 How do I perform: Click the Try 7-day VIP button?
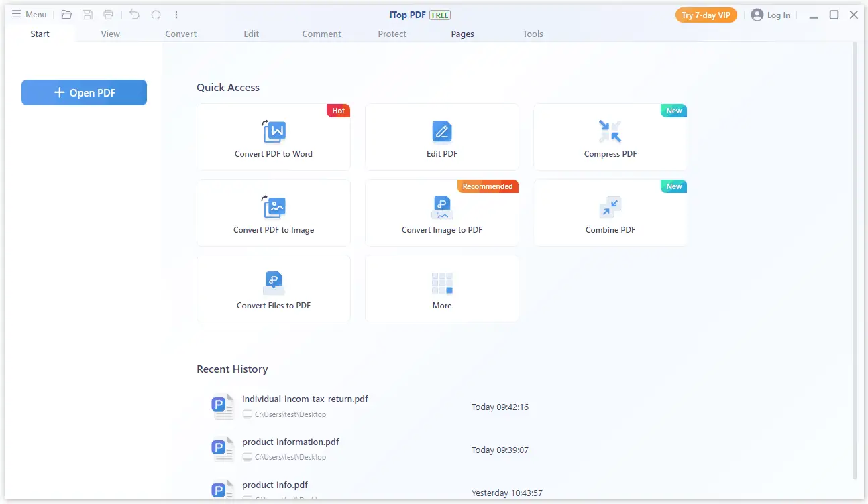tap(706, 15)
